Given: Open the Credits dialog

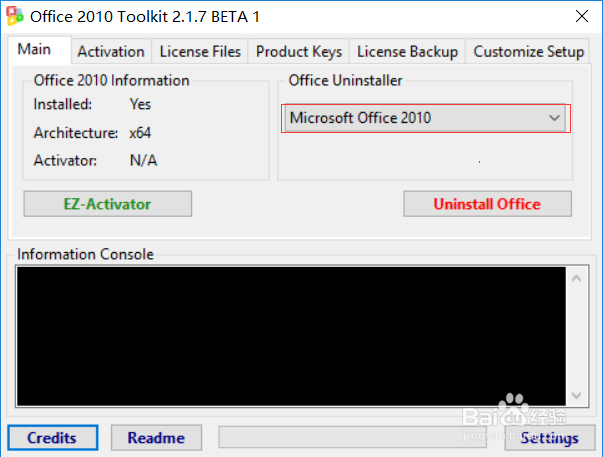Looking at the screenshot, I should (x=52, y=438).
